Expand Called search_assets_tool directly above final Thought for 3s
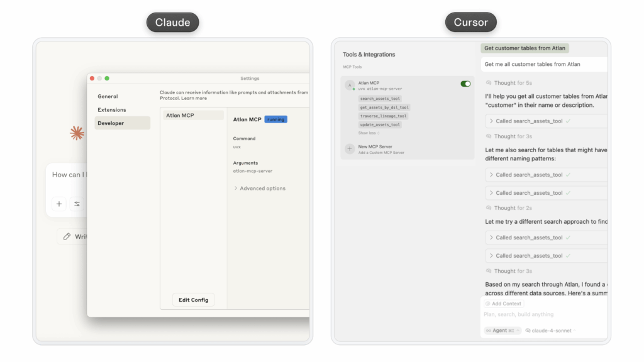Image resolution: width=644 pixels, height=362 pixels. (547, 256)
